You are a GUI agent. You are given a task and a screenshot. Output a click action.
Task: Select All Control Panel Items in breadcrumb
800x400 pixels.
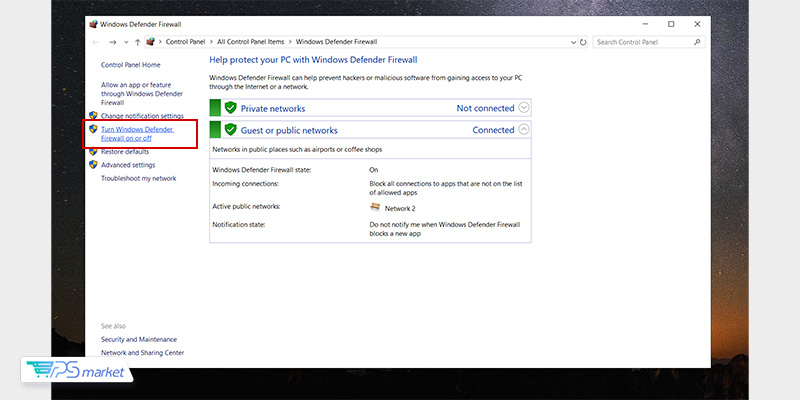253,42
